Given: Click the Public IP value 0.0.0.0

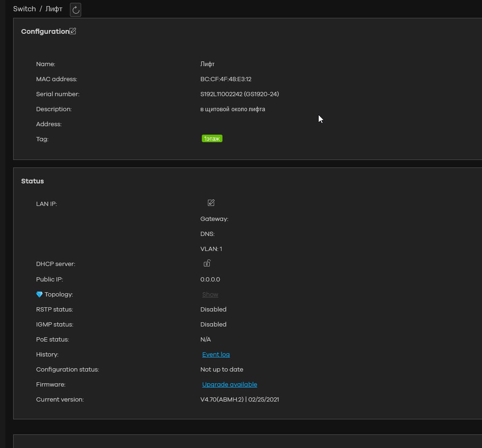Looking at the screenshot, I should pos(210,280).
